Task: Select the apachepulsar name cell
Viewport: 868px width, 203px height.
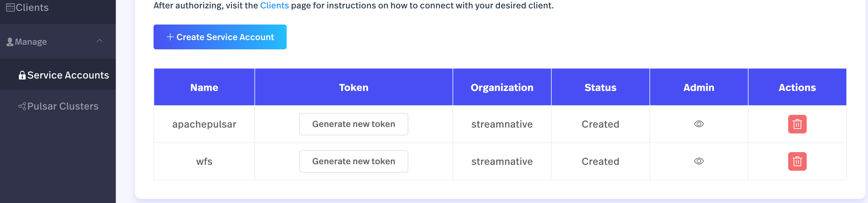Action: coord(204,124)
